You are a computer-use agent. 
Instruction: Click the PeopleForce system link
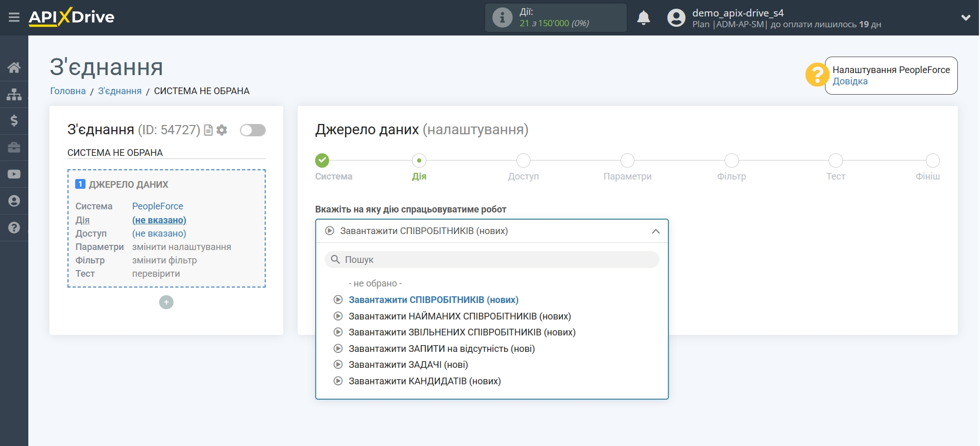coord(158,206)
